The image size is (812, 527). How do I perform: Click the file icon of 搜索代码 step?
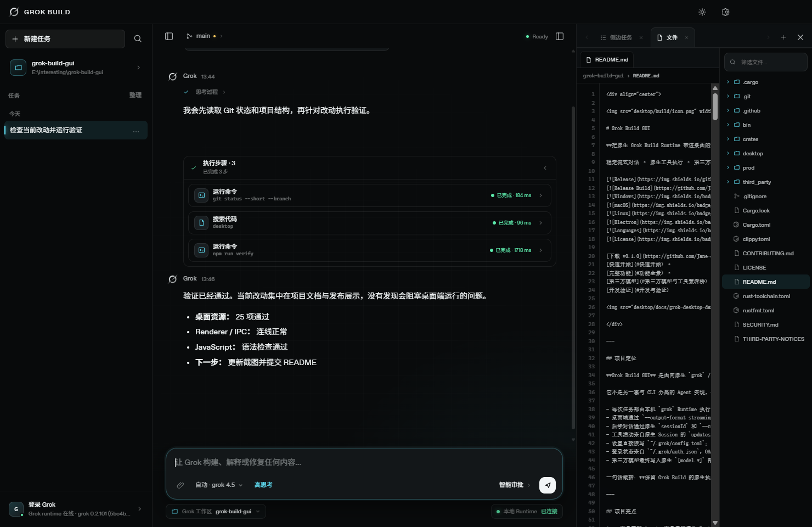click(201, 223)
